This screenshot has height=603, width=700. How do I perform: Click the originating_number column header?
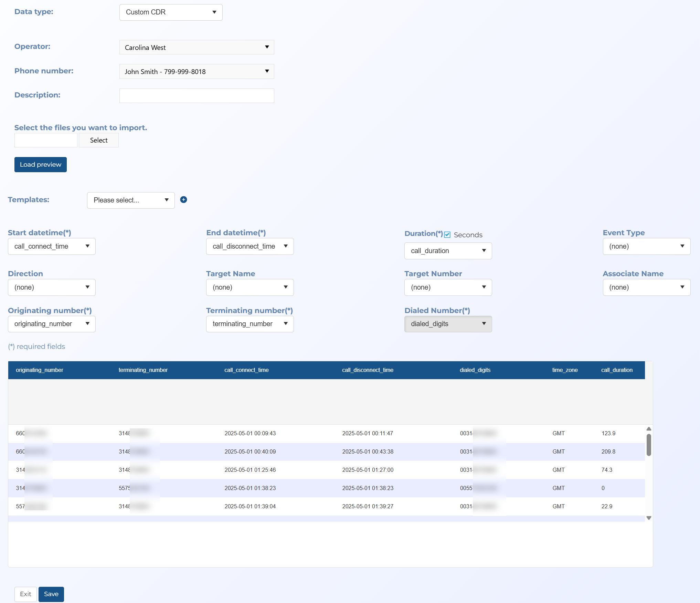point(40,370)
